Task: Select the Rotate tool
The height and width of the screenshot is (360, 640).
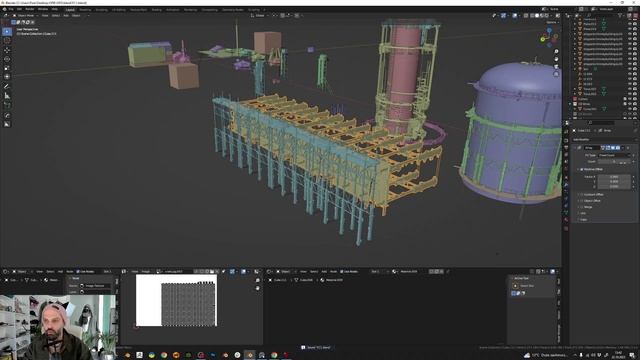Action: [x=7, y=59]
